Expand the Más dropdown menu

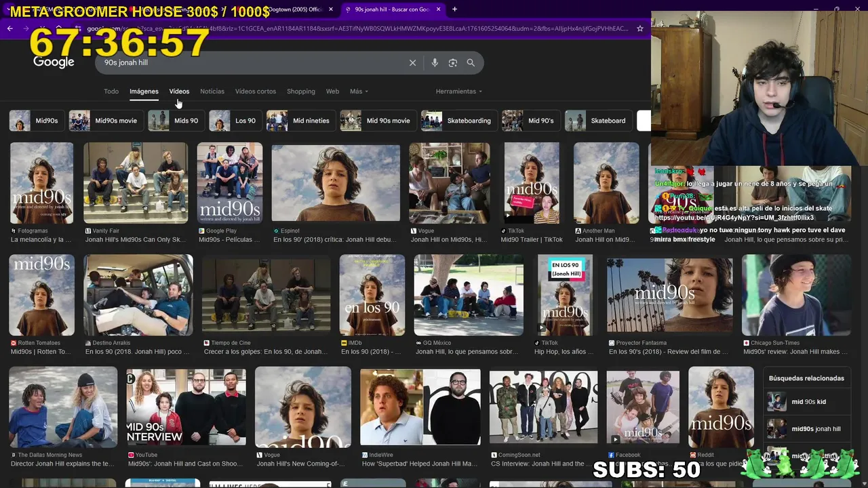(x=359, y=91)
